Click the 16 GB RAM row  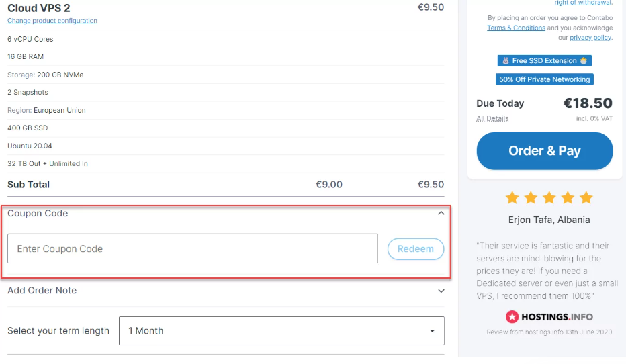point(226,56)
